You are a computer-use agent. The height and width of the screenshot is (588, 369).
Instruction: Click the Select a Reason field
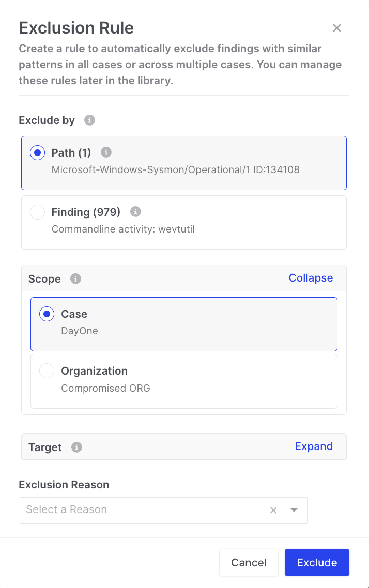(x=140, y=510)
